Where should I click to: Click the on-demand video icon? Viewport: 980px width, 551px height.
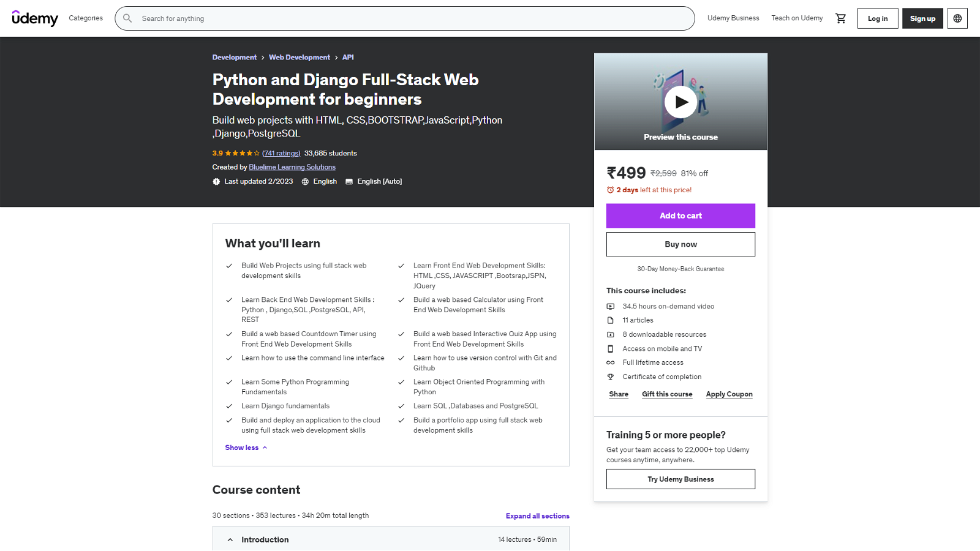tap(610, 306)
